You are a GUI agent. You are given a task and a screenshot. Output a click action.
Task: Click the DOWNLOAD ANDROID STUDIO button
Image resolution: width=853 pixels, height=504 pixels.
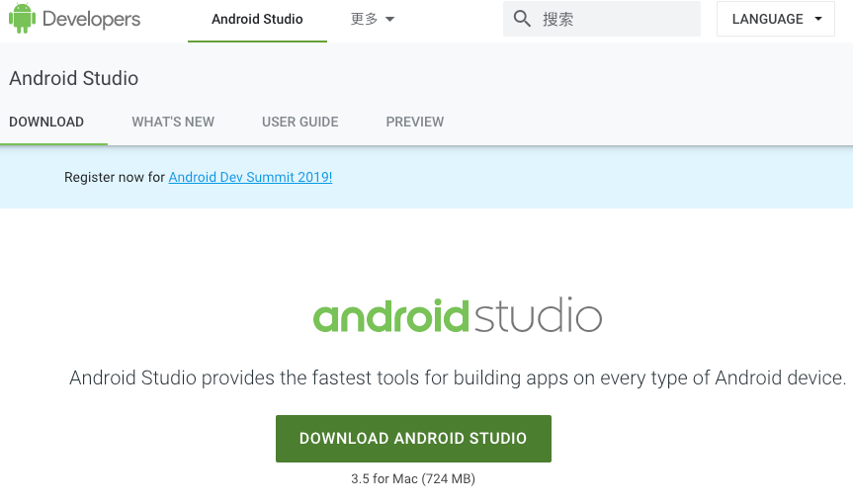413,439
